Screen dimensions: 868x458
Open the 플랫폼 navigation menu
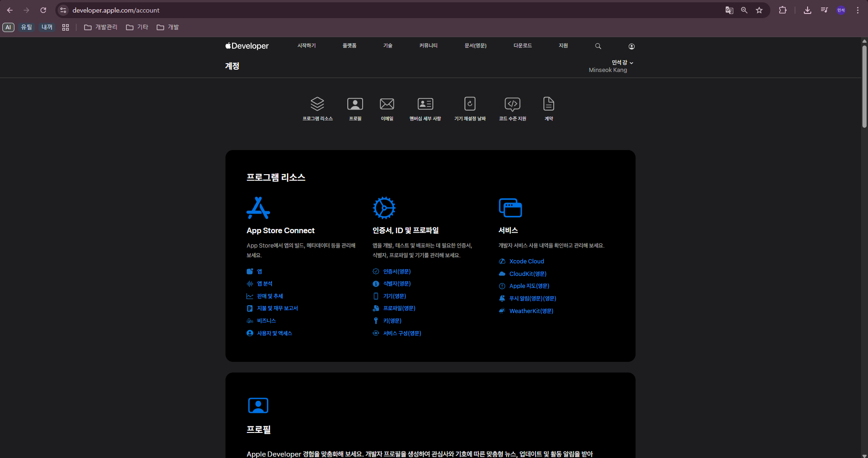click(x=349, y=46)
